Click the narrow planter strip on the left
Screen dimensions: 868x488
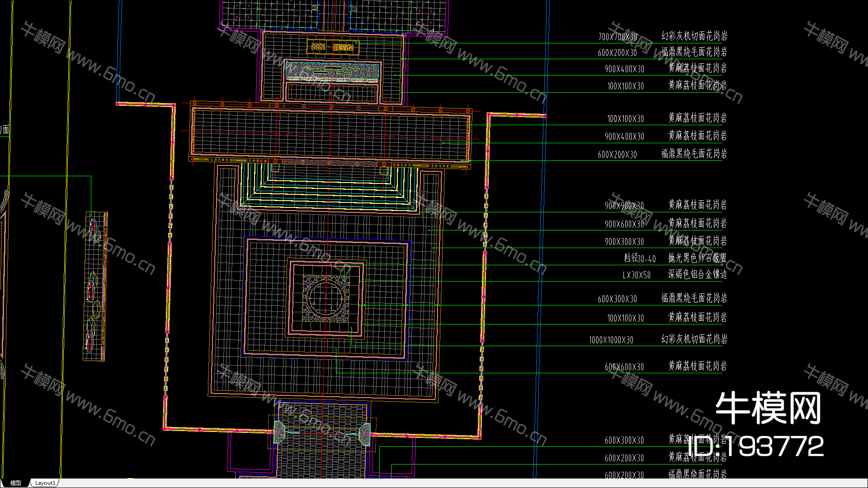[x=95, y=286]
